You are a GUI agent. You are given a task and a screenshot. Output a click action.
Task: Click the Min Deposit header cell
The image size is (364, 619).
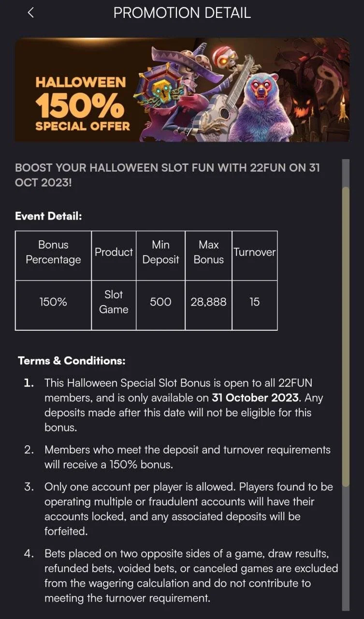click(160, 255)
